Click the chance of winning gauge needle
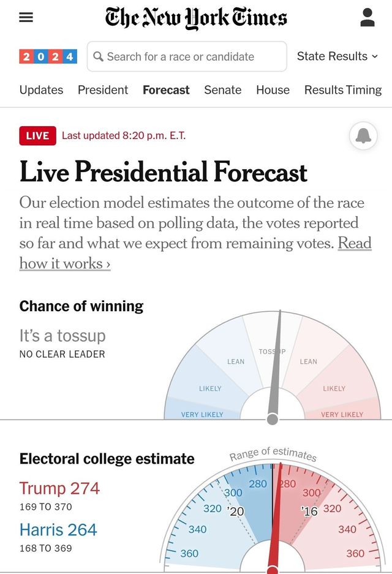 click(277, 368)
